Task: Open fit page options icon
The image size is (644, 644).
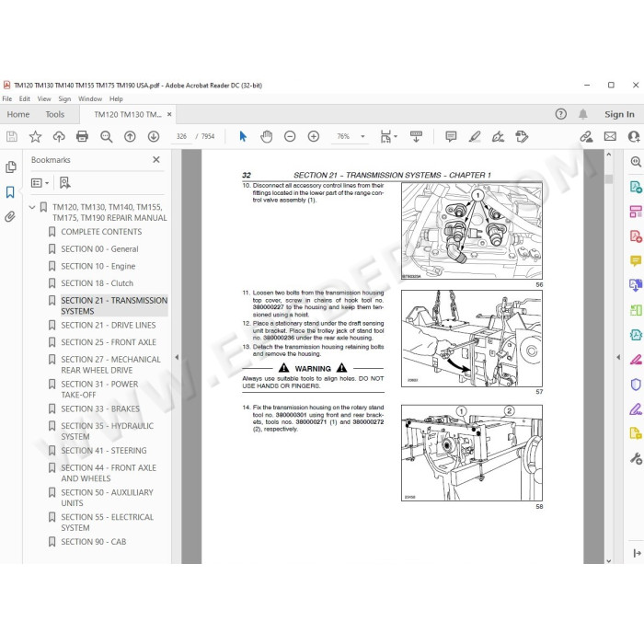Action: coord(386,136)
